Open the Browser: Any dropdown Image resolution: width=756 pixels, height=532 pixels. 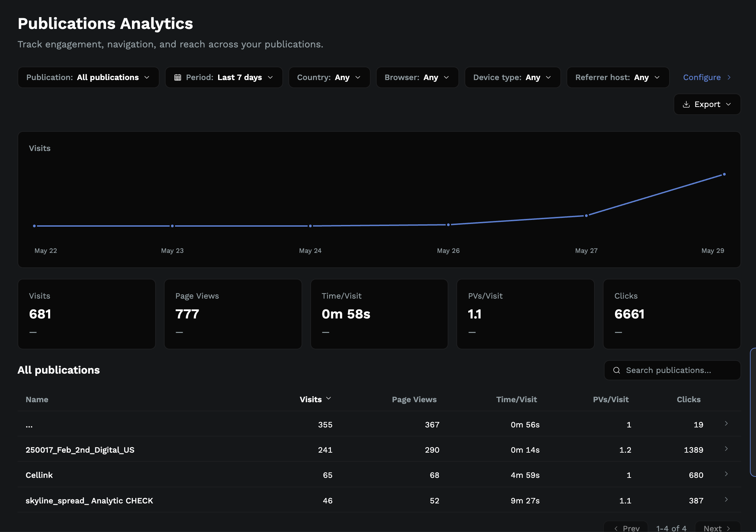[x=417, y=77]
